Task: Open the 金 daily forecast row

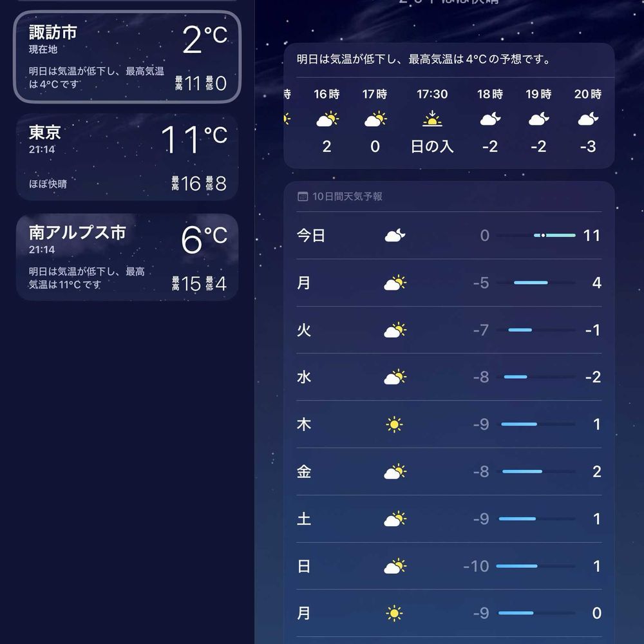Action: 449,471
